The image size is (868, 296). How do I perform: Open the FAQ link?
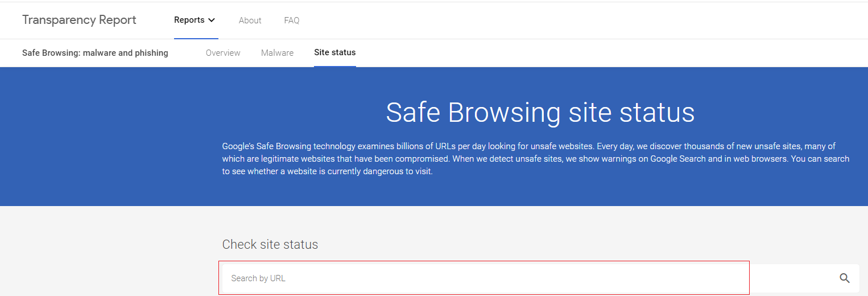tap(292, 20)
